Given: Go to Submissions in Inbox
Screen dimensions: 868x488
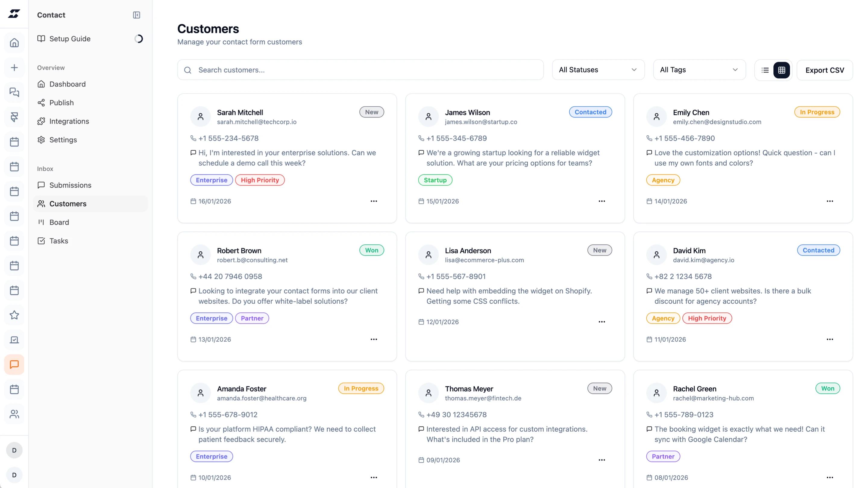Looking at the screenshot, I should pyautogui.click(x=70, y=185).
